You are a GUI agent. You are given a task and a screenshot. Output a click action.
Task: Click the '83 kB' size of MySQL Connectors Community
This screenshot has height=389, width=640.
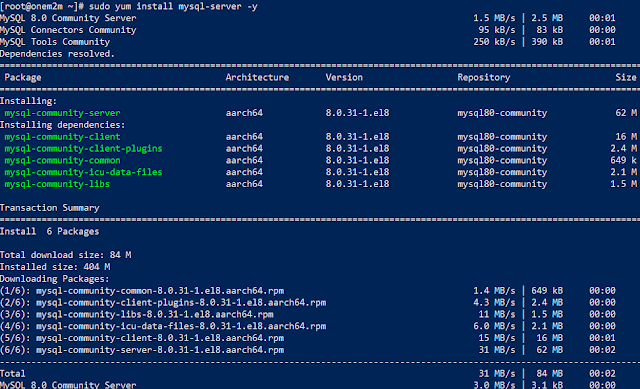click(x=549, y=30)
